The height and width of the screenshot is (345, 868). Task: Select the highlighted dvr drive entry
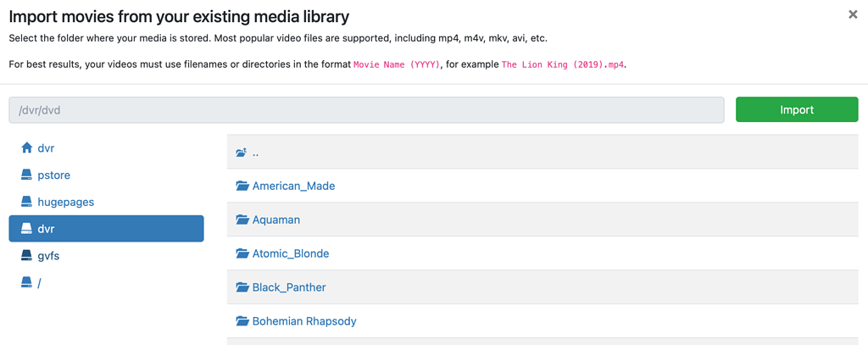point(106,229)
